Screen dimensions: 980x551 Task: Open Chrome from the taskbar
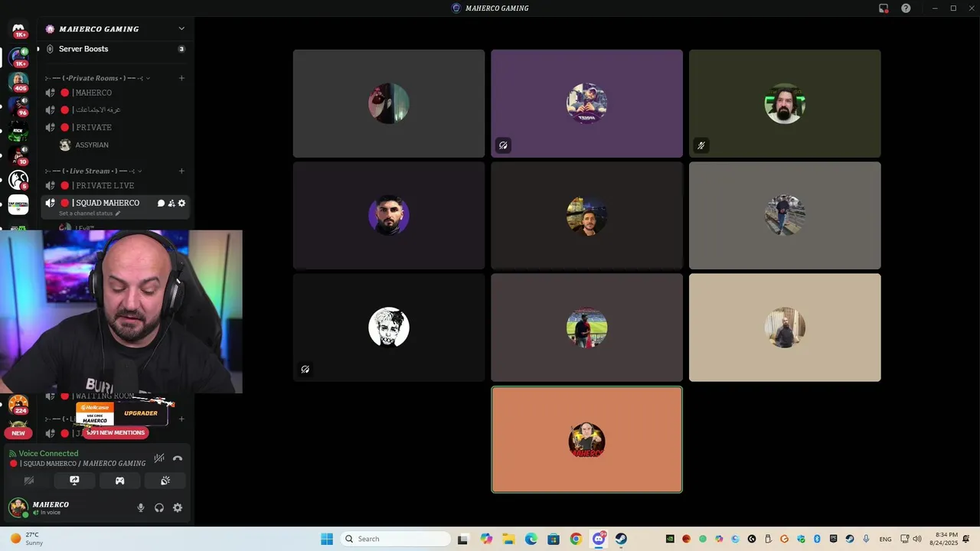[x=576, y=539]
